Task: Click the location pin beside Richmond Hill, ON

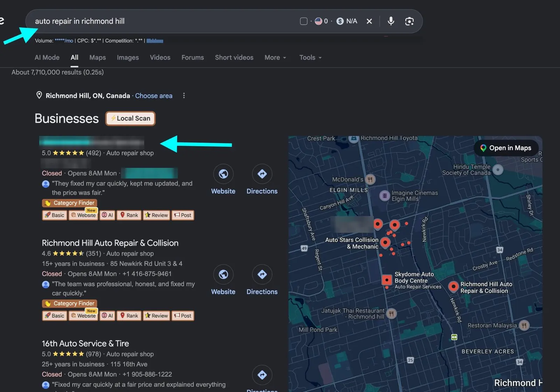Action: coord(39,95)
